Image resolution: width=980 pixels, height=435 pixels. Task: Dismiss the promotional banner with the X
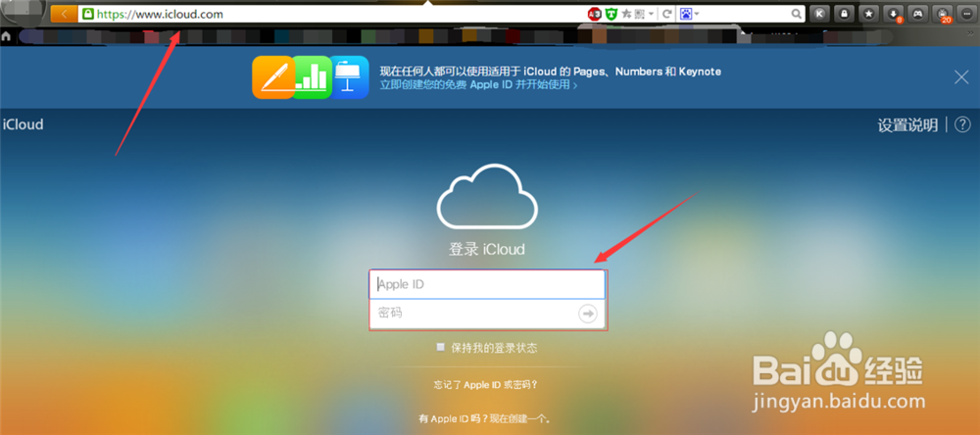click(961, 77)
